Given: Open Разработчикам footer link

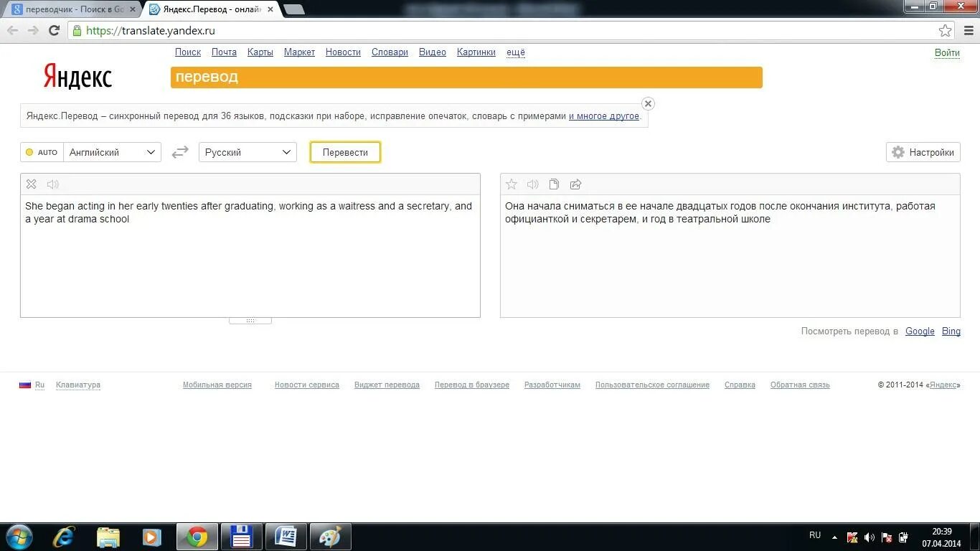Looking at the screenshot, I should point(552,385).
